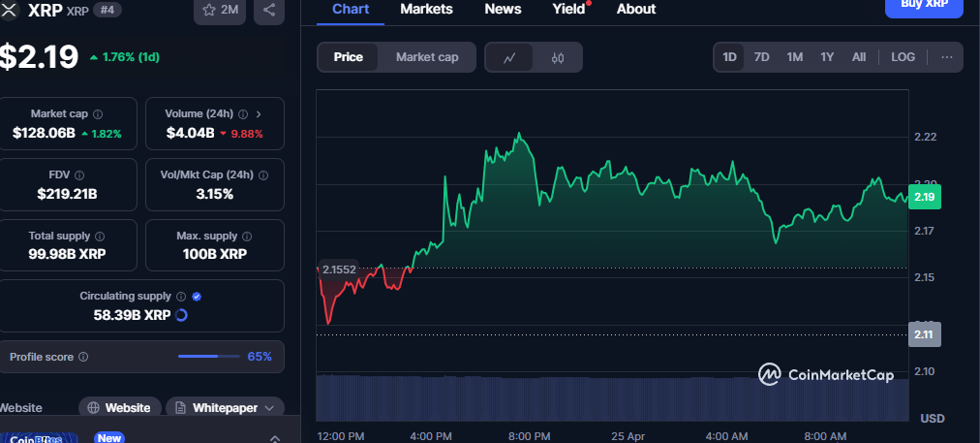Click the 25 Apr date label on the time axis
This screenshot has height=443, width=980.
coord(628,436)
